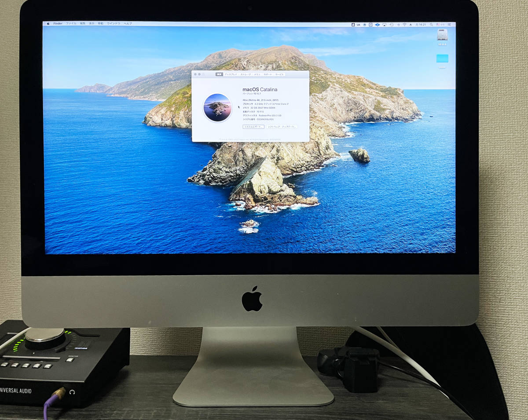The image size is (528, 420).
Task: Open the Wi-Fi status menu
Action: coord(404,25)
